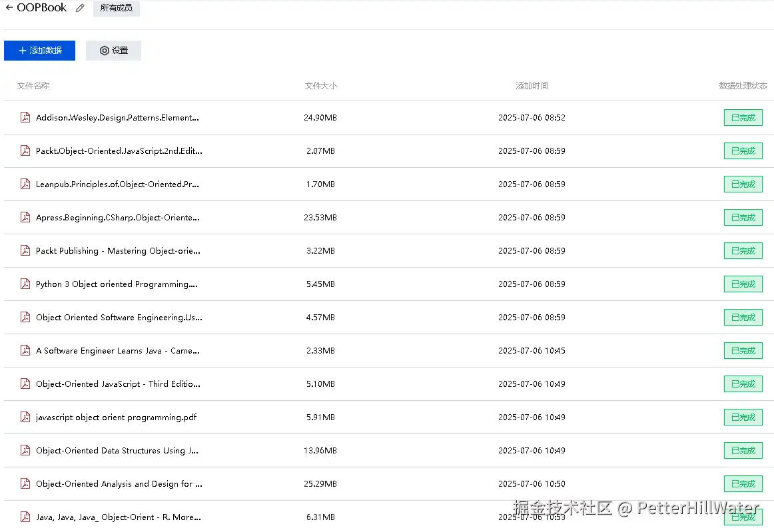The image size is (774, 532).
Task: Open the 所有成员 members tag
Action: (x=117, y=8)
